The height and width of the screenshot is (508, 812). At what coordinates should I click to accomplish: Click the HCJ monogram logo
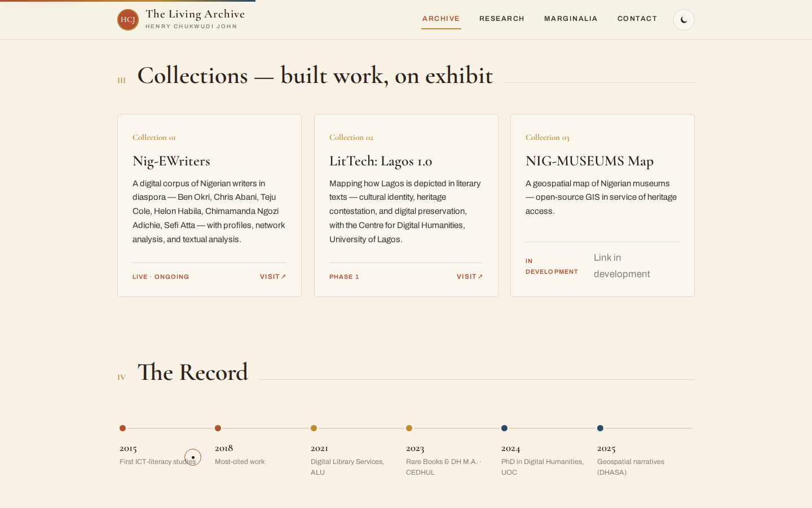pos(128,20)
